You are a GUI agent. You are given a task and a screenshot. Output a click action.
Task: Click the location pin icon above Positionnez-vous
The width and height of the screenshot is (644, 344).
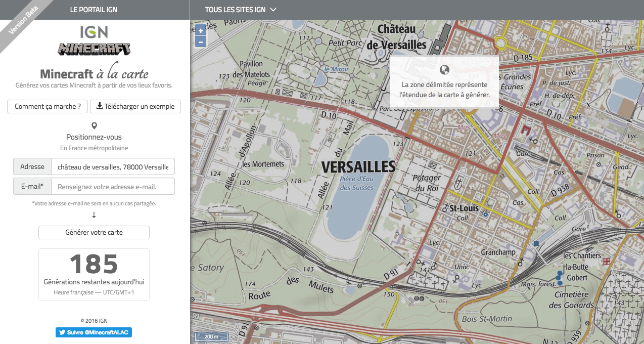coord(94,126)
